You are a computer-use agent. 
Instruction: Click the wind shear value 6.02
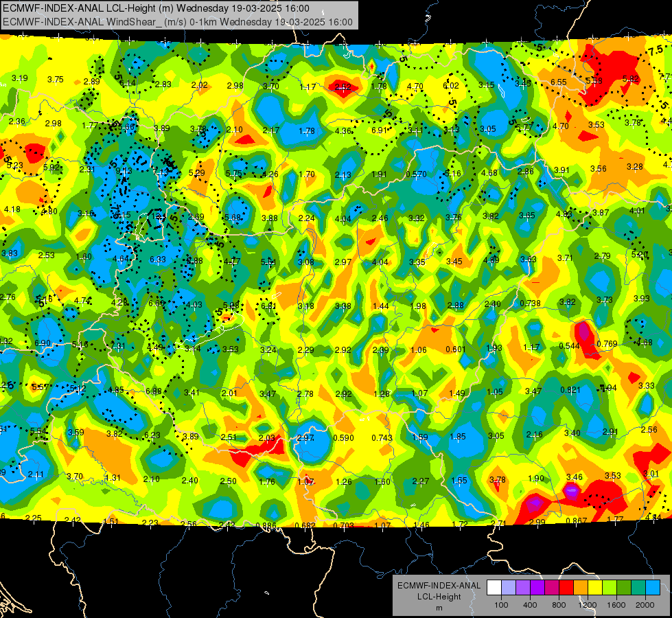click(x=451, y=86)
